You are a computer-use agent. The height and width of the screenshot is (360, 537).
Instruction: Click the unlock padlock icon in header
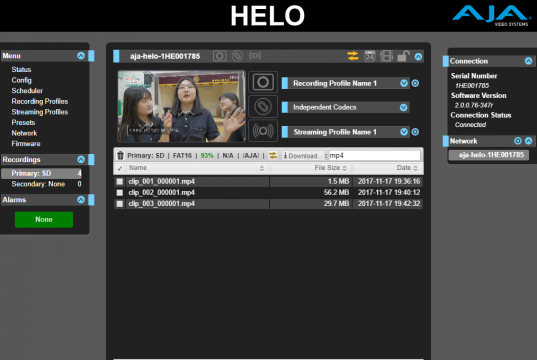[403, 56]
